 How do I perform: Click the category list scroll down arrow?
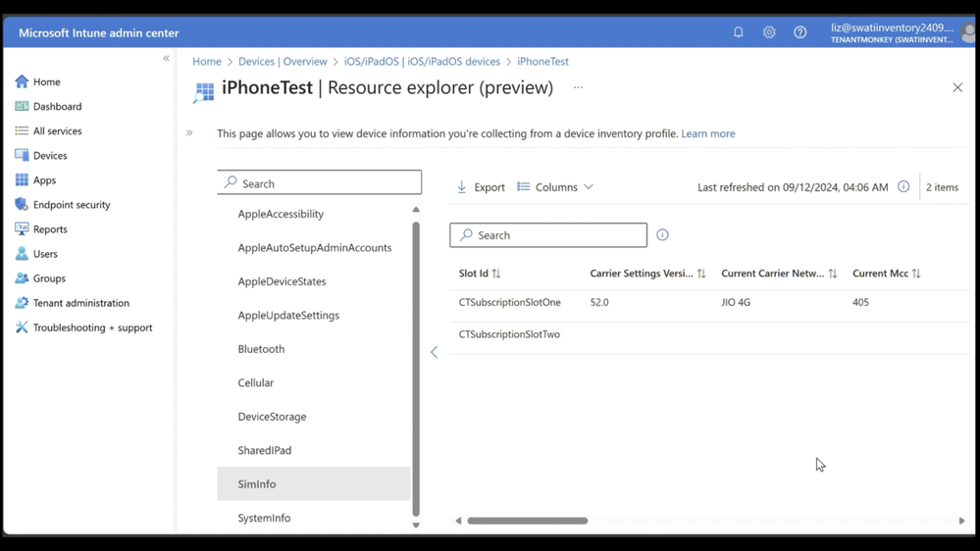click(x=416, y=526)
